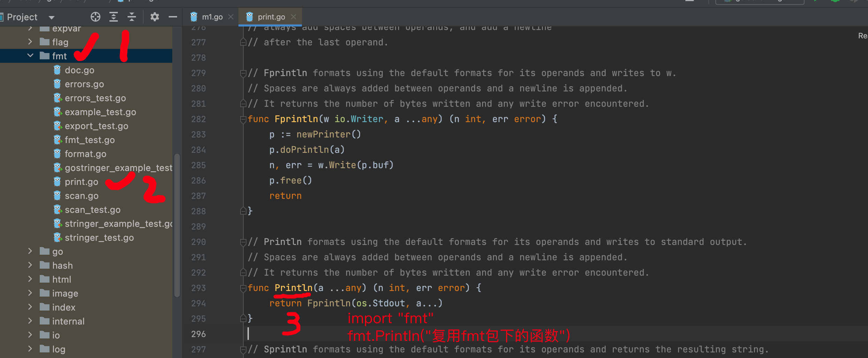Expand the hash folder
868x358 pixels.
[x=30, y=265]
